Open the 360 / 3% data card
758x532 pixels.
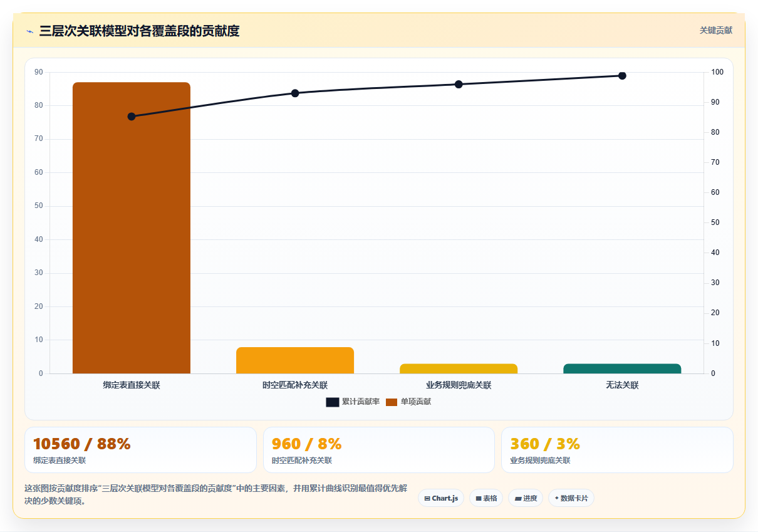point(617,450)
